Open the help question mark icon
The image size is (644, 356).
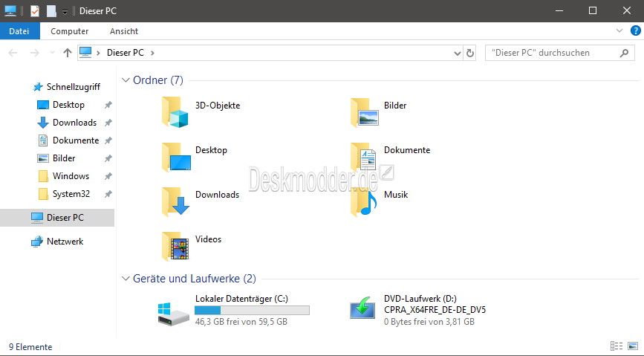coord(635,30)
